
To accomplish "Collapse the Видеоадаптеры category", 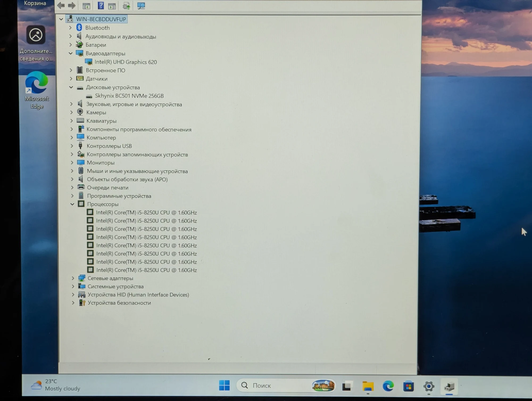I will [x=70, y=53].
